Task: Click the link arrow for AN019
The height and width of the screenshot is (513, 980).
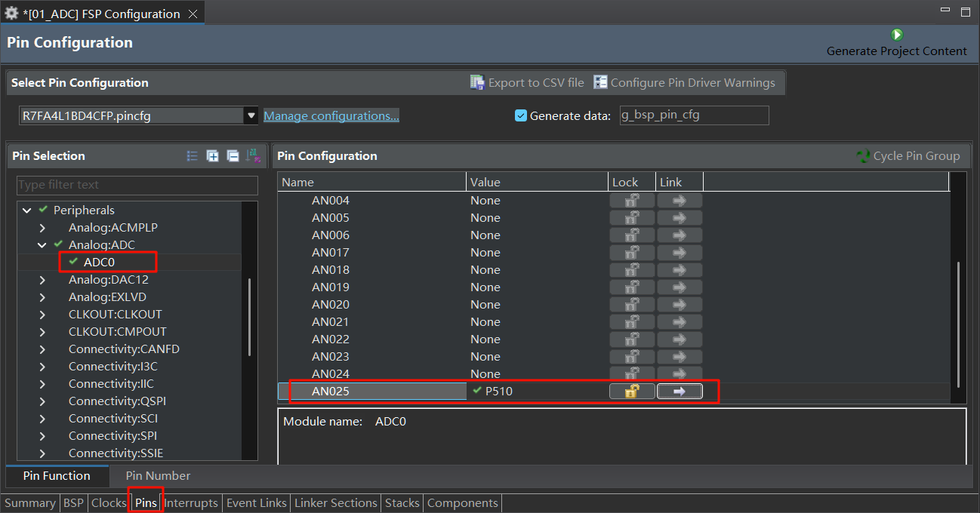Action: 680,287
